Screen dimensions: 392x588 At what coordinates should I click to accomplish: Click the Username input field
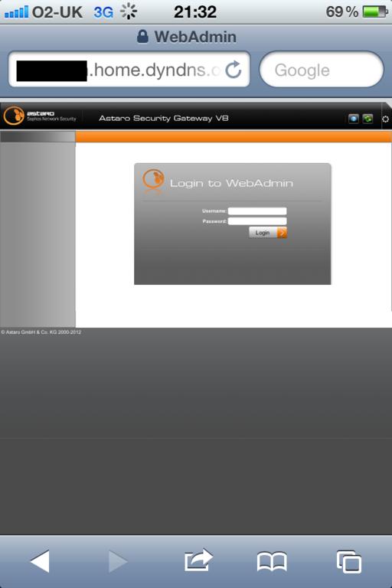[257, 211]
